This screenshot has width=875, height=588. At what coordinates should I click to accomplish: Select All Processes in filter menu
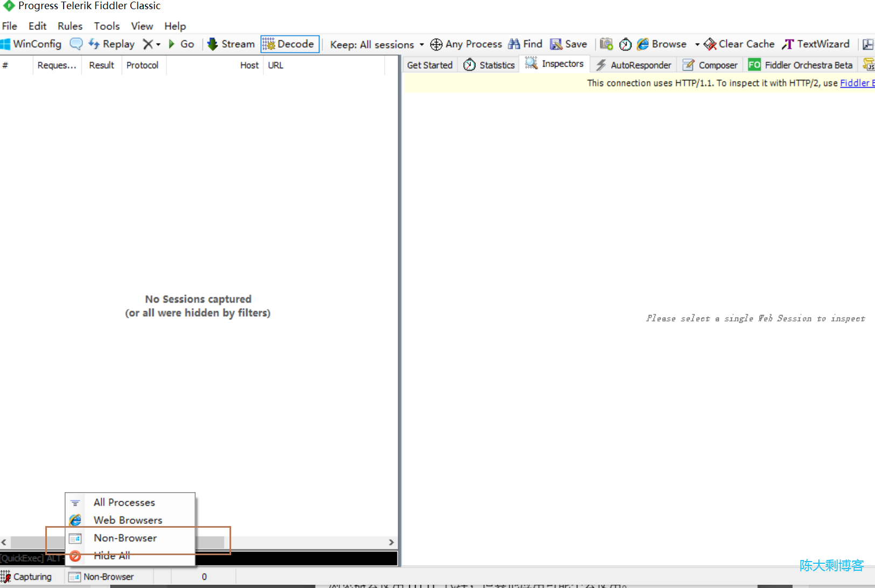pyautogui.click(x=130, y=502)
